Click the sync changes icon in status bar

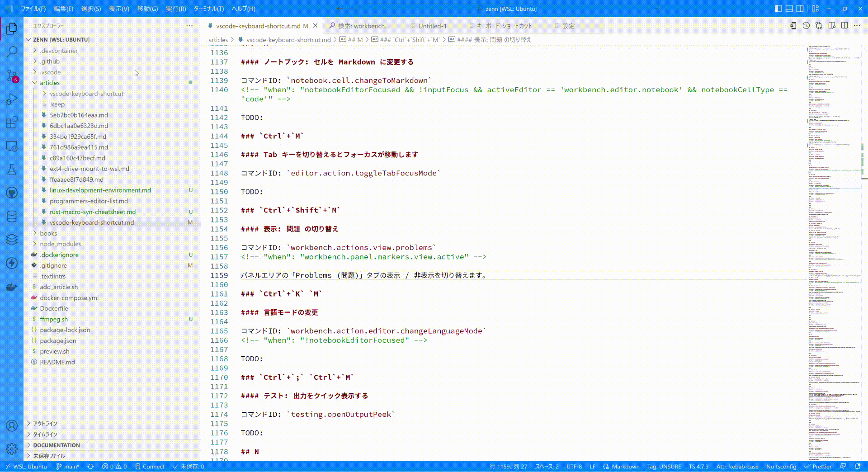click(91, 467)
